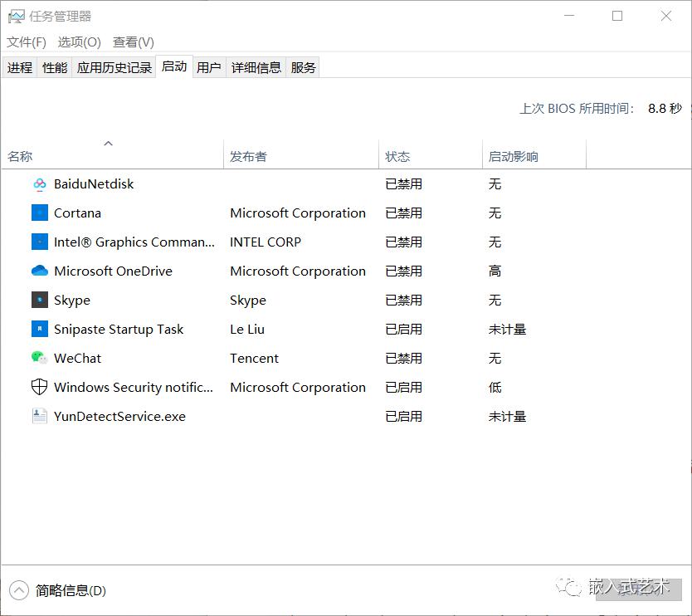This screenshot has width=692, height=616.
Task: Click the 状态 column header
Action: [x=397, y=157]
